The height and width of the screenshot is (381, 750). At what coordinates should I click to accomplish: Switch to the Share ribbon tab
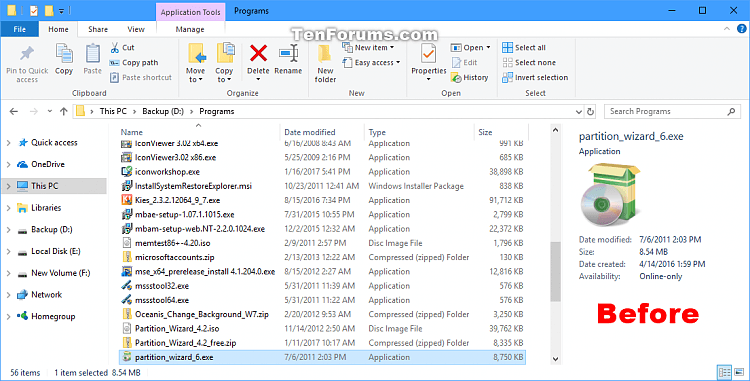98,29
